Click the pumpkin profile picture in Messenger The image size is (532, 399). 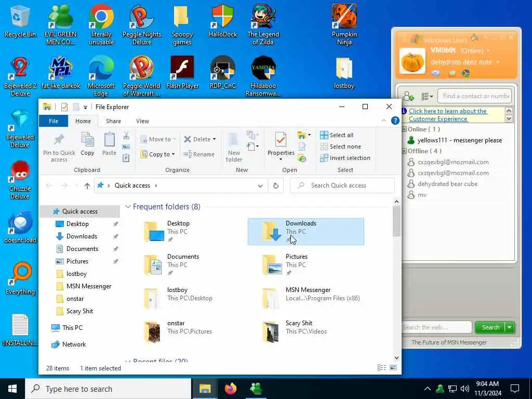[x=412, y=61]
